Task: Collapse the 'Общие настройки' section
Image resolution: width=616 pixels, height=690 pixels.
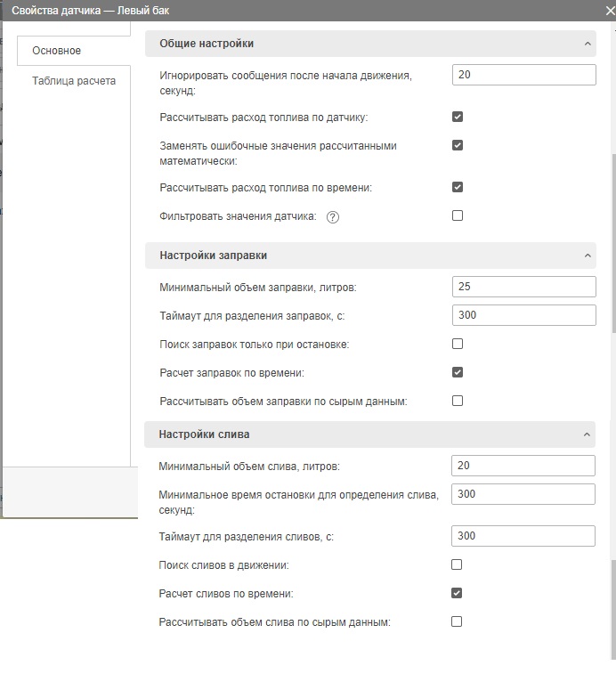Action: [588, 44]
